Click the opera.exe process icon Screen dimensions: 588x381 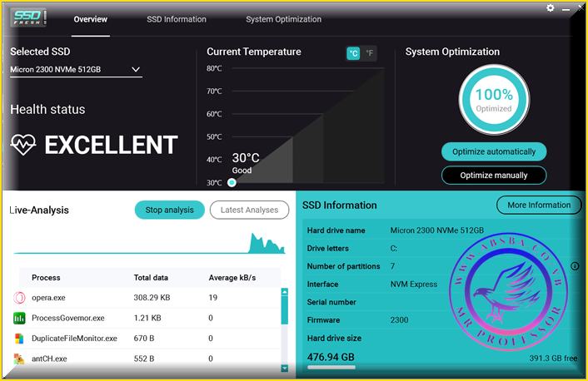[x=19, y=298]
